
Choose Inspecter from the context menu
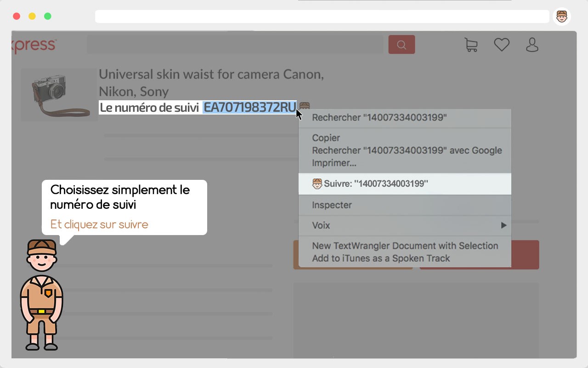pos(332,205)
